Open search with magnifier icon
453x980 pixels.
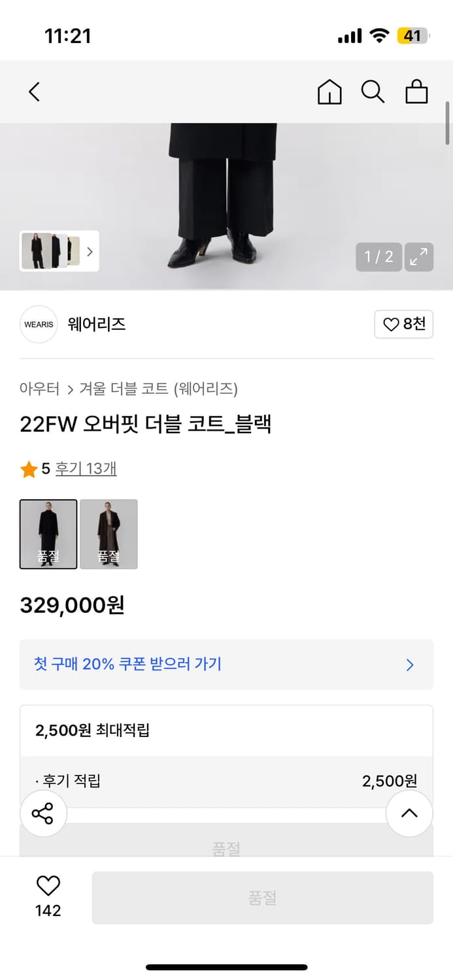click(x=373, y=91)
